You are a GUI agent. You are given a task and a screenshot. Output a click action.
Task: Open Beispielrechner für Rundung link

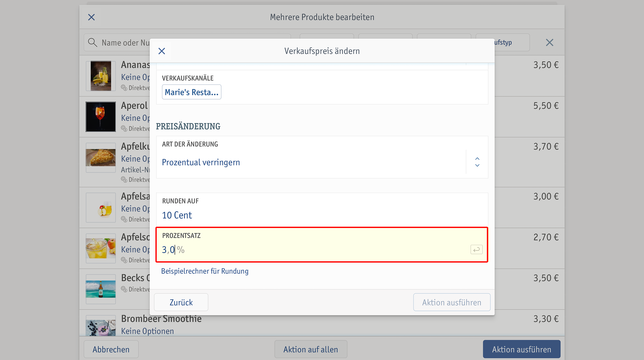click(x=205, y=271)
